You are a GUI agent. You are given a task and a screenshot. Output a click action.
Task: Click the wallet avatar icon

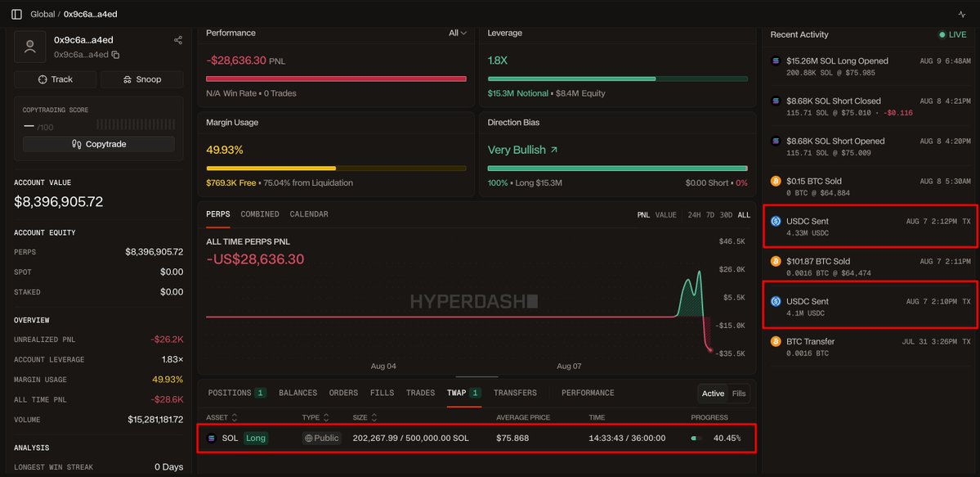(30, 47)
